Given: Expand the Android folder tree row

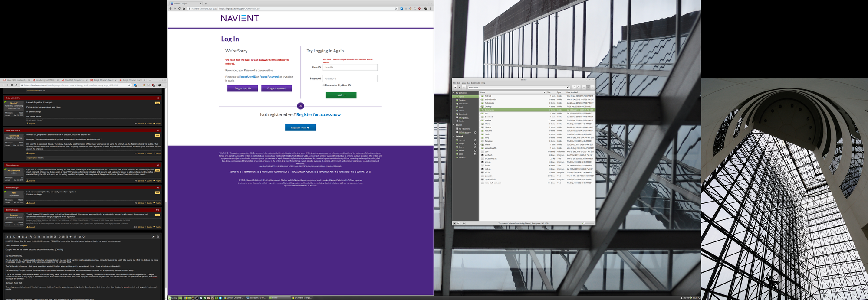Looking at the screenshot, I should pyautogui.click(x=480, y=96).
